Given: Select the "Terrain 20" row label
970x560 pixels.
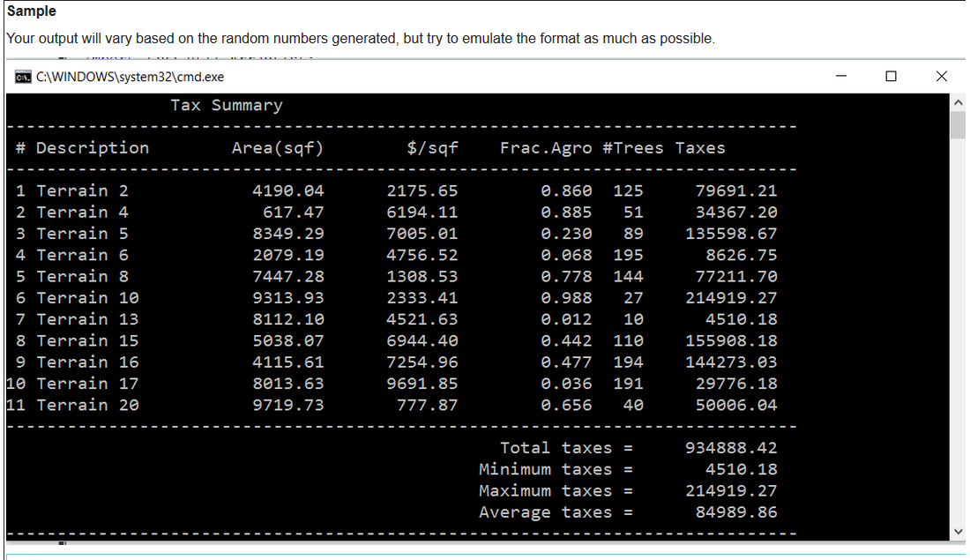Looking at the screenshot, I should (87, 406).
